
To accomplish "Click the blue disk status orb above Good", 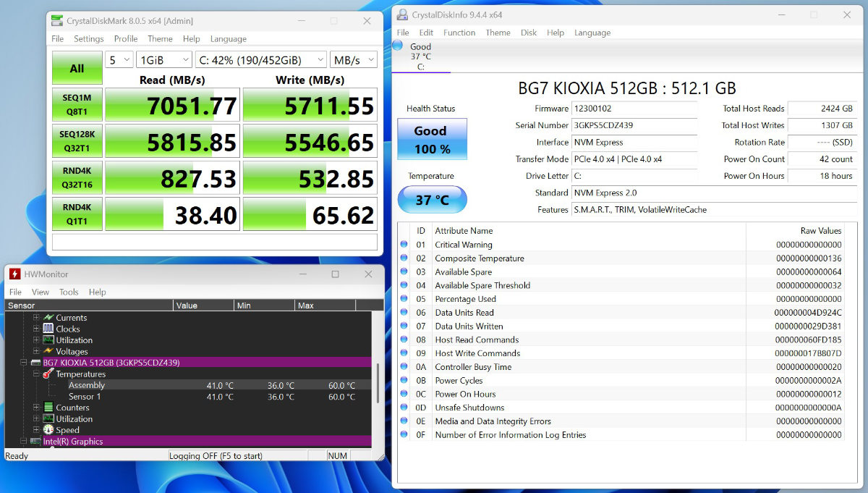I will tap(397, 46).
